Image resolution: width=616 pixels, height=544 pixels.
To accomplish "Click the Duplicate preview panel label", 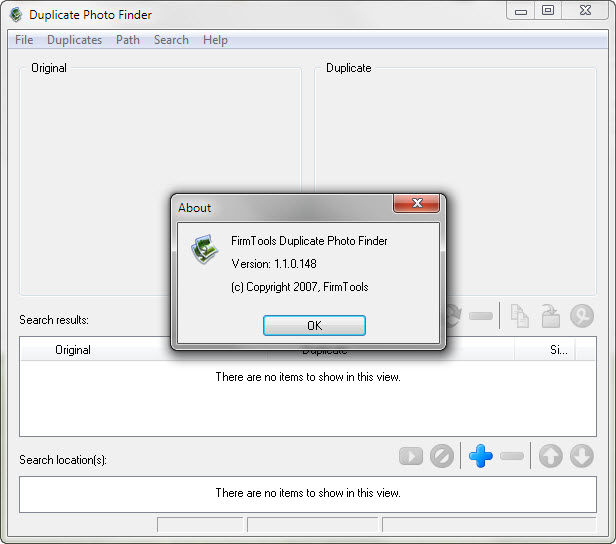I will click(348, 68).
